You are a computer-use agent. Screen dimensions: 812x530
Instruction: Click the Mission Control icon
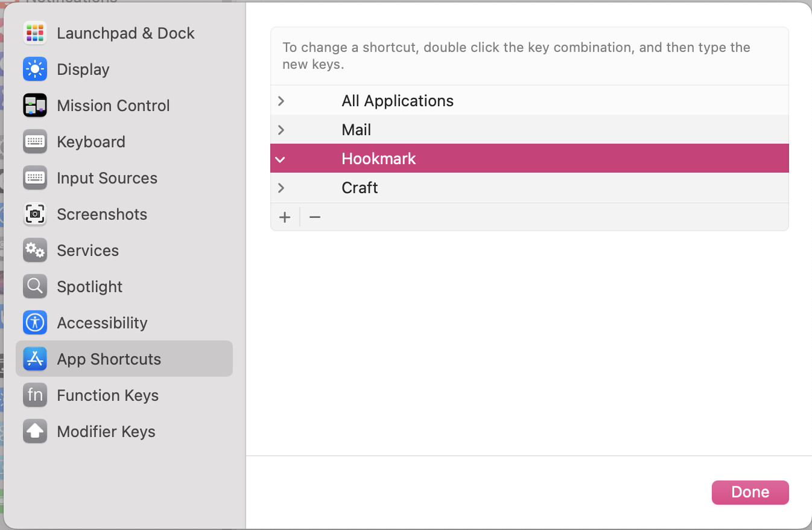tap(35, 106)
